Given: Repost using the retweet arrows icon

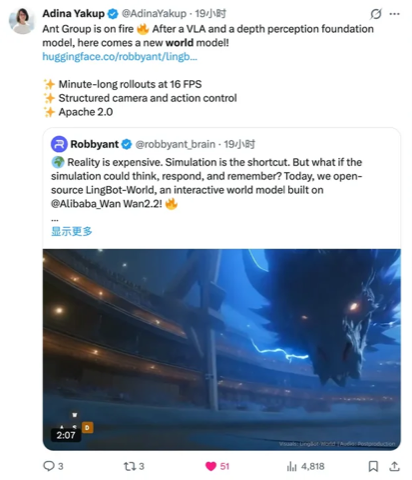Looking at the screenshot, I should click(129, 466).
